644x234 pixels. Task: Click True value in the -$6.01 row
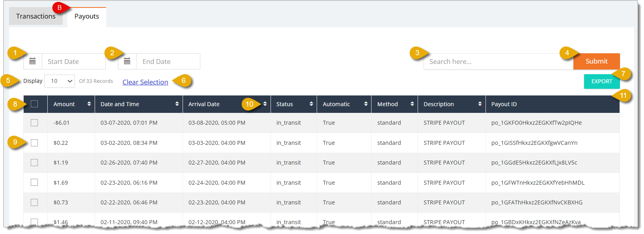coord(329,123)
